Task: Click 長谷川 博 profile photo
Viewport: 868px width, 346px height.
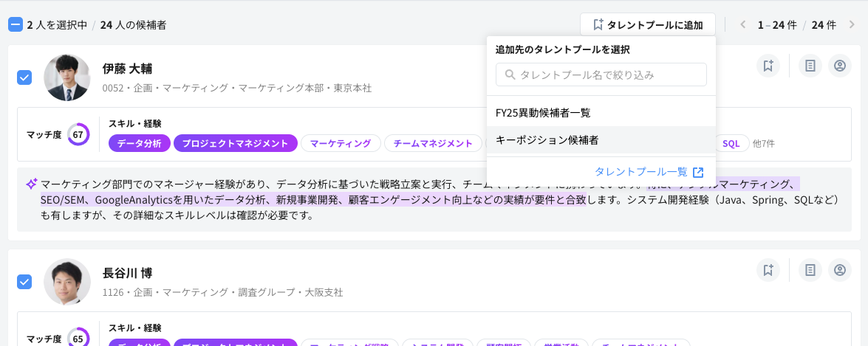Action: tap(67, 281)
